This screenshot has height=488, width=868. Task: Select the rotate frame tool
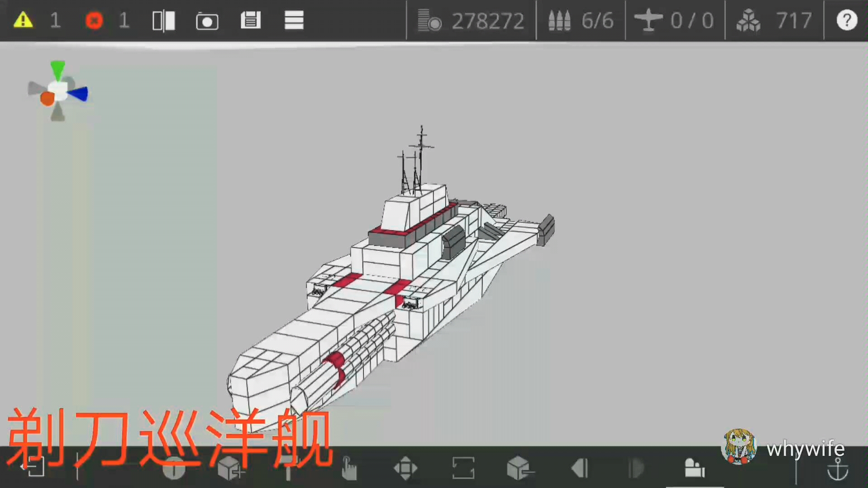pos(463,468)
